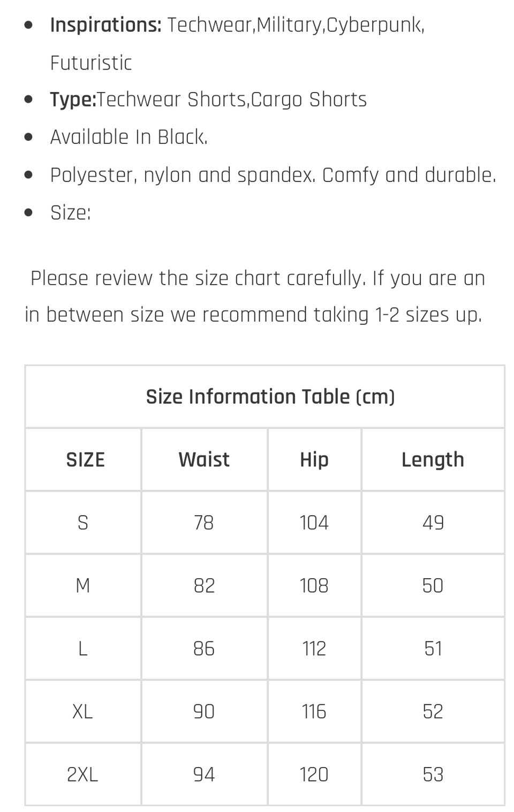
Task: Click the Size Information Table header
Action: point(270,397)
